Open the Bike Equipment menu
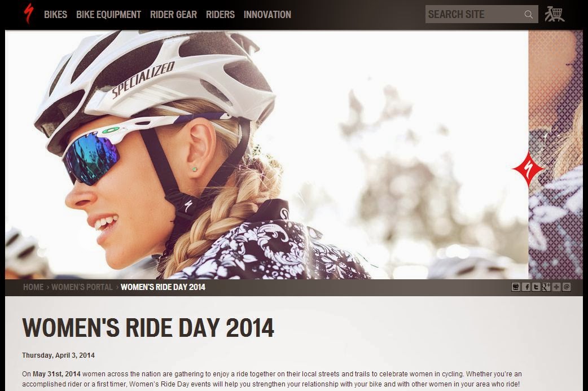Screen dimensions: 588x391 tap(108, 15)
